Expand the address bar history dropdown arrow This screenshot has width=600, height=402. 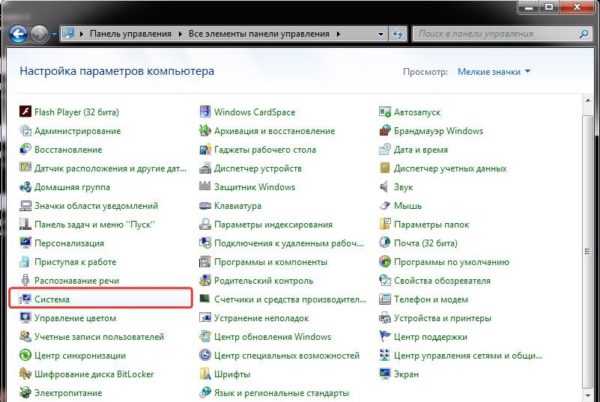coord(380,34)
